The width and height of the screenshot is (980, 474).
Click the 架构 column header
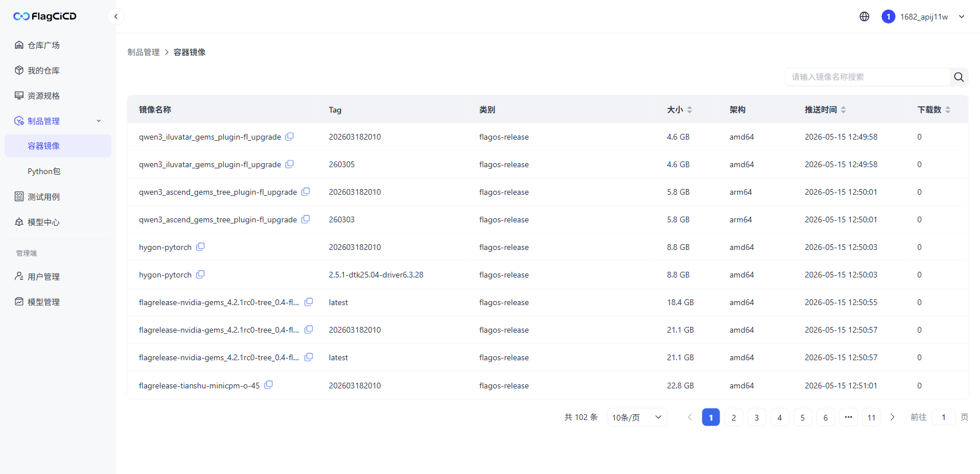(738, 110)
